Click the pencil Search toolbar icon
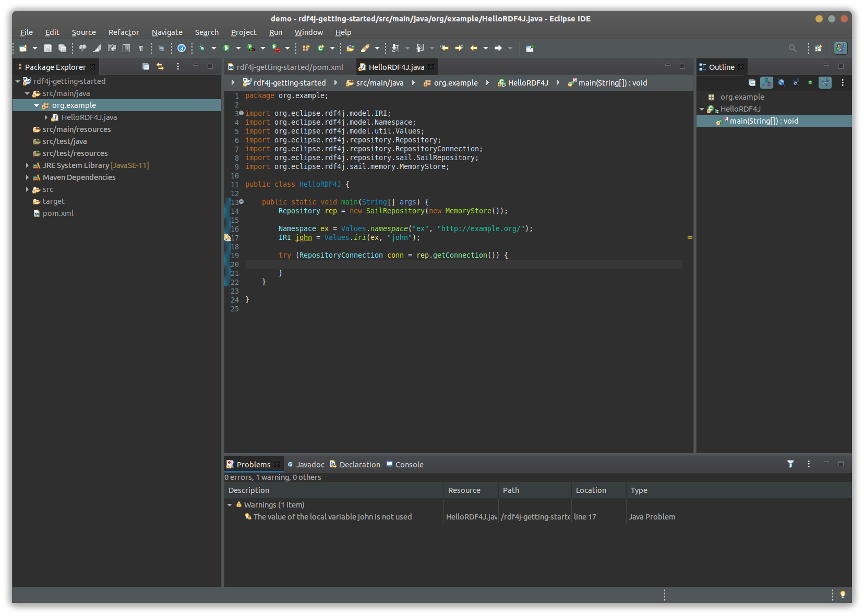The height and width of the screenshot is (616, 864). pyautogui.click(x=365, y=49)
